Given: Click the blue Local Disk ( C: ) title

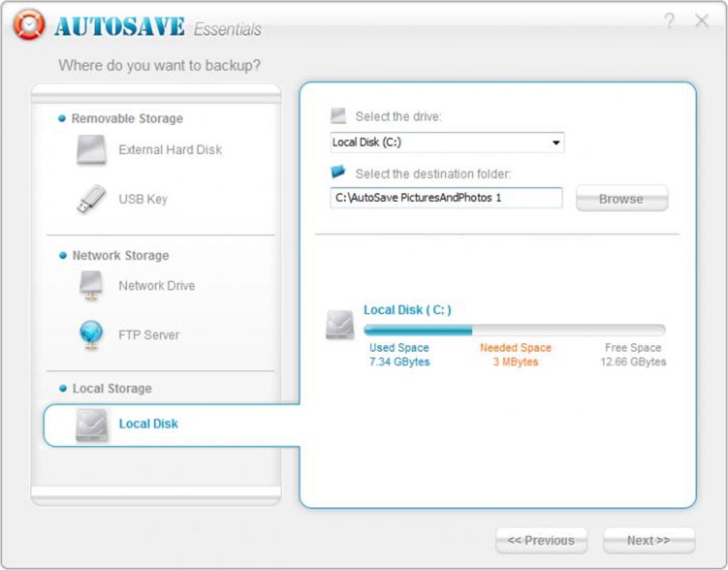Looking at the screenshot, I should (x=407, y=310).
